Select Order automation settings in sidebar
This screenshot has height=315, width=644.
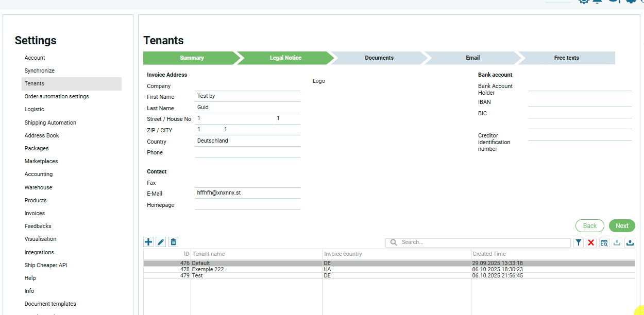pos(57,96)
